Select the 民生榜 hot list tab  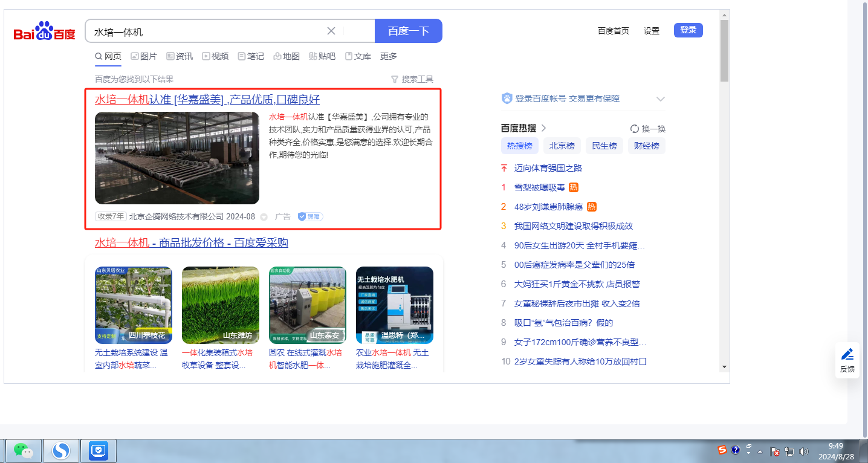[604, 146]
